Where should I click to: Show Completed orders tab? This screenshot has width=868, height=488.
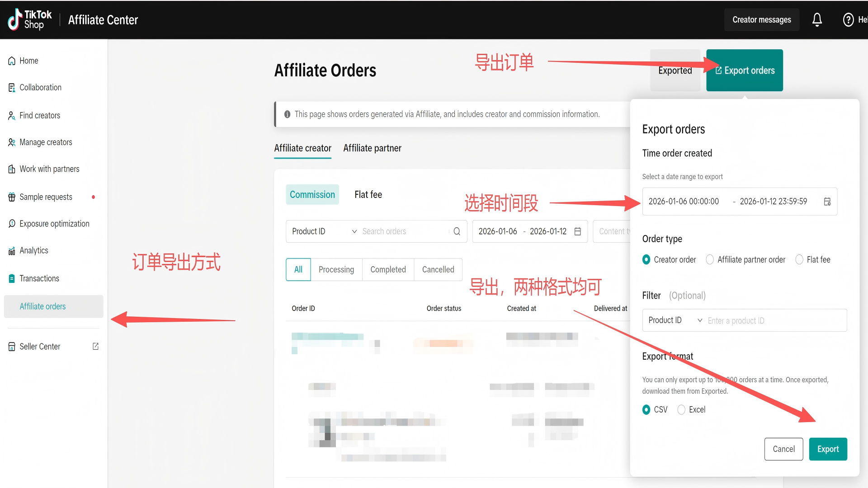(x=388, y=269)
